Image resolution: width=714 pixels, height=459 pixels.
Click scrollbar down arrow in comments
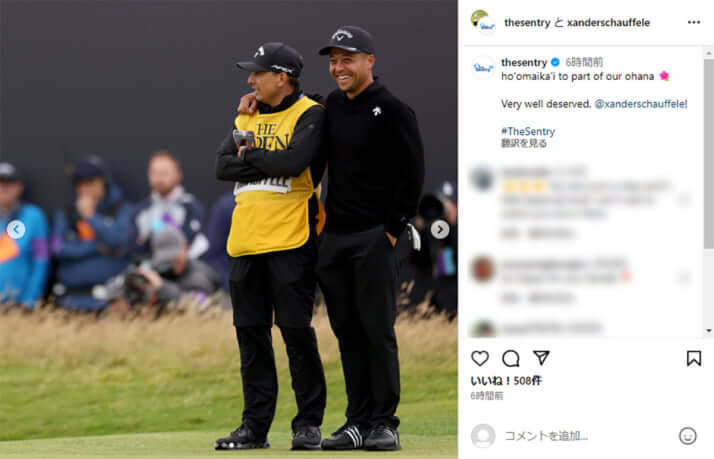tap(709, 331)
